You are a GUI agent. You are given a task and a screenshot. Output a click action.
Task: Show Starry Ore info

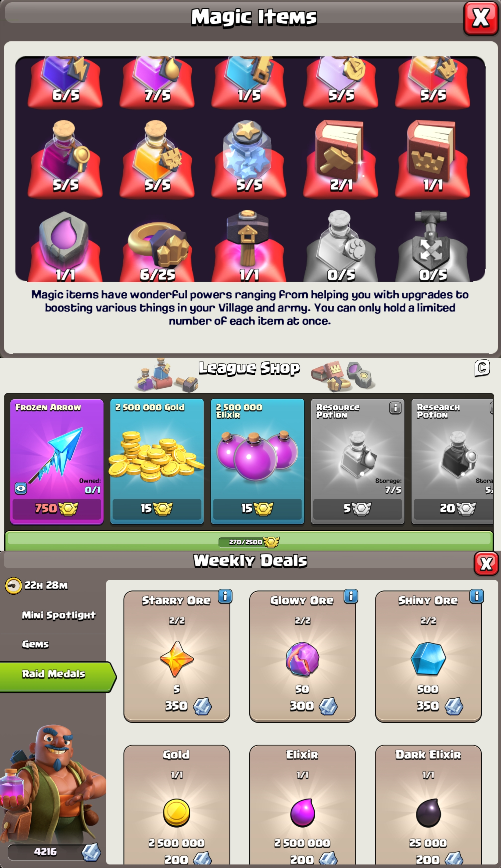coord(225,596)
